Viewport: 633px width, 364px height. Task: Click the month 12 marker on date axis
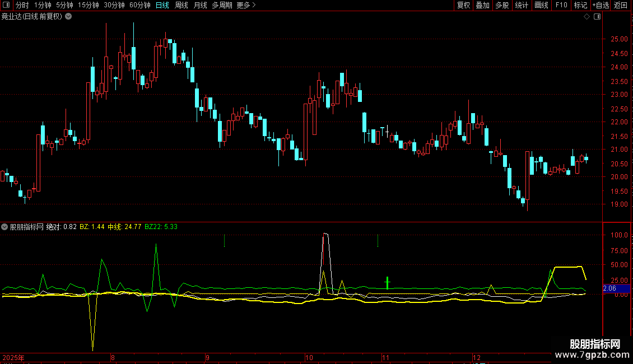(x=477, y=357)
